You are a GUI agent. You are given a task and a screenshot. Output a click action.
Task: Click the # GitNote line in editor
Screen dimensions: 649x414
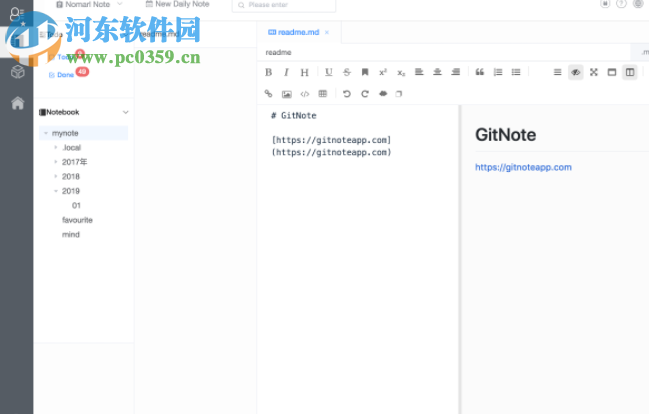pyautogui.click(x=293, y=116)
